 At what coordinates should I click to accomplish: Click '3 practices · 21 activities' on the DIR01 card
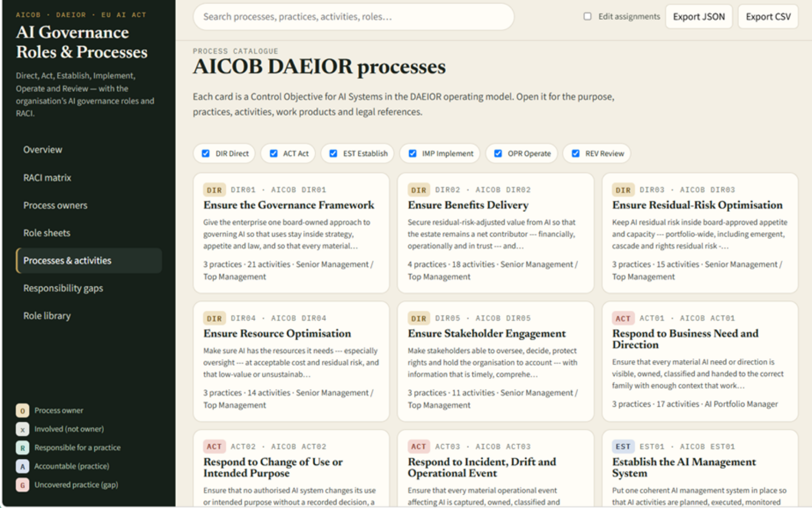[x=247, y=265]
